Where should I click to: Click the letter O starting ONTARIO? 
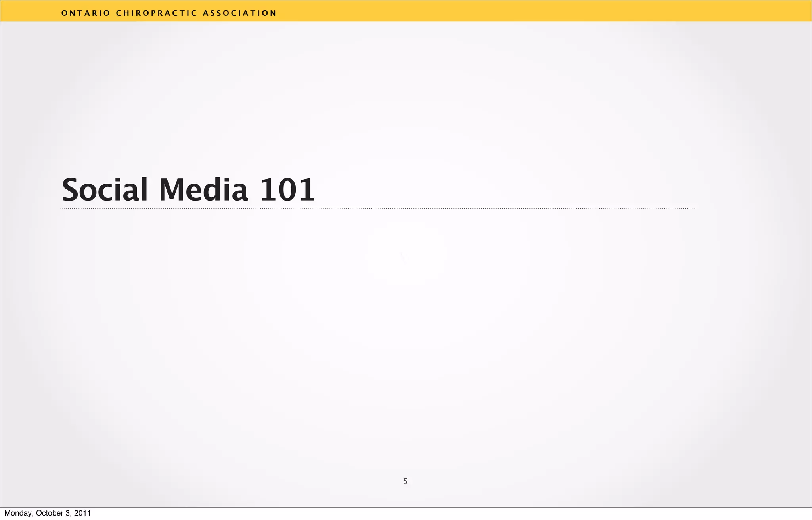[64, 13]
